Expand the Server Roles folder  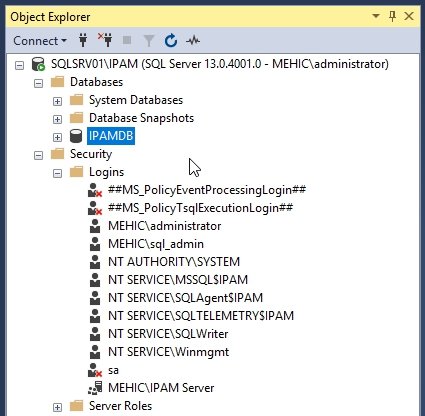coord(58,407)
